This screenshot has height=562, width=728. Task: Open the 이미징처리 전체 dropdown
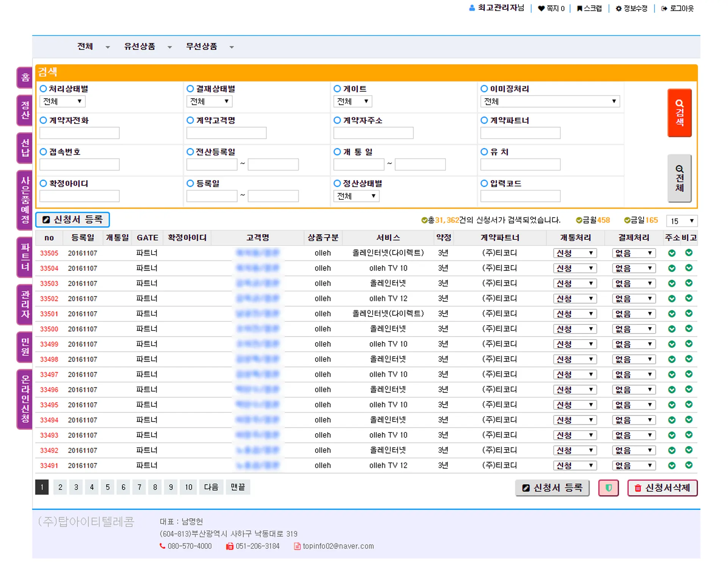coord(549,102)
